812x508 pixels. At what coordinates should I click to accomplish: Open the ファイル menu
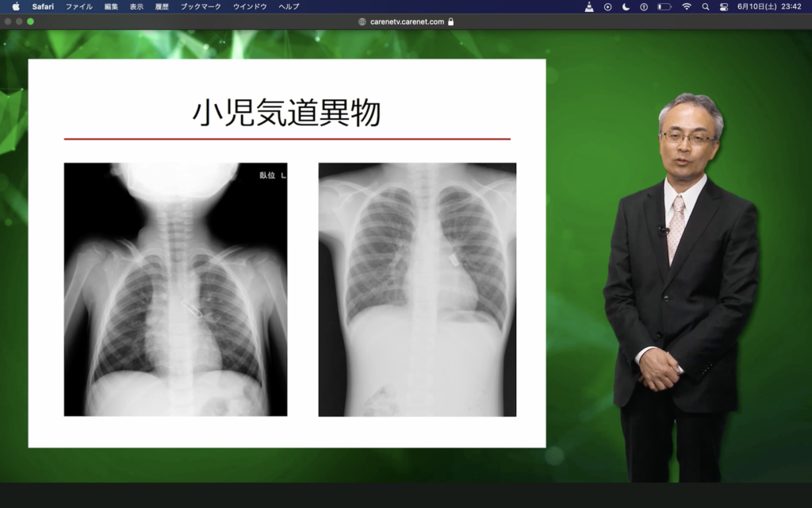coord(79,6)
